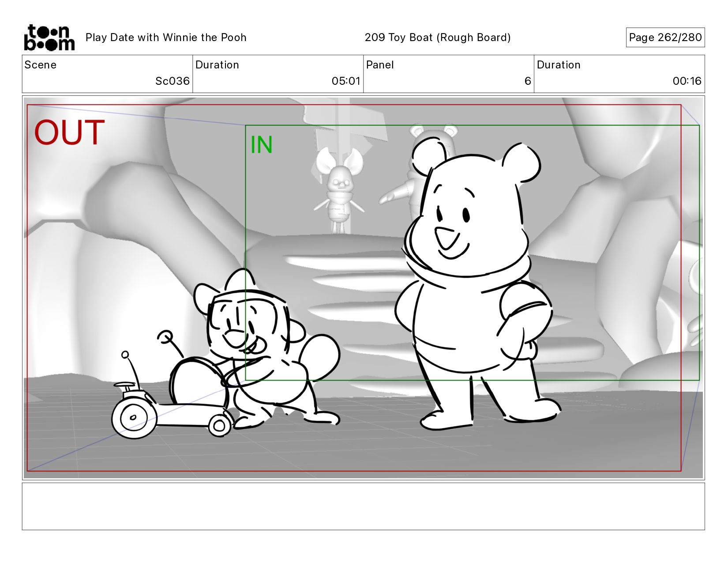This screenshot has height=563, width=728.
Task: Click the panel duration value '00:16'
Action: click(687, 81)
